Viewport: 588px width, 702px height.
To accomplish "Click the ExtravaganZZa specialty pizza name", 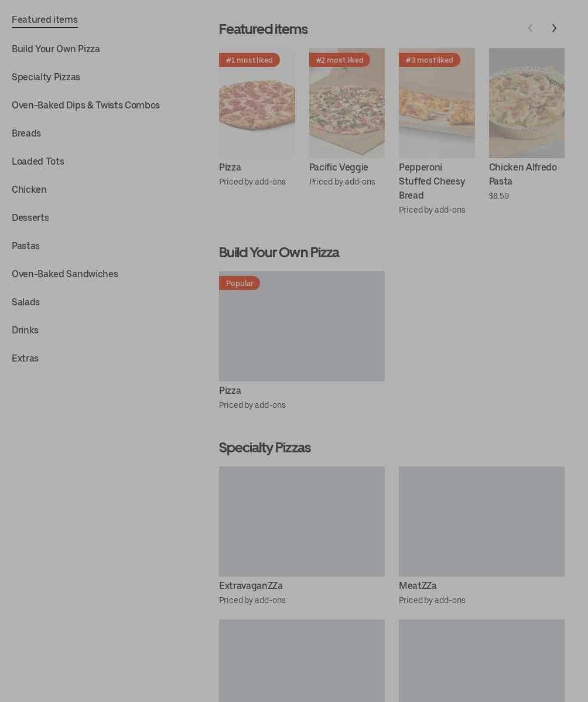I will (x=251, y=586).
